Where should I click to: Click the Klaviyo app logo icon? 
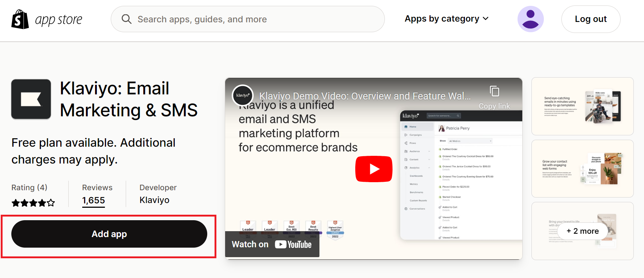pos(31,99)
